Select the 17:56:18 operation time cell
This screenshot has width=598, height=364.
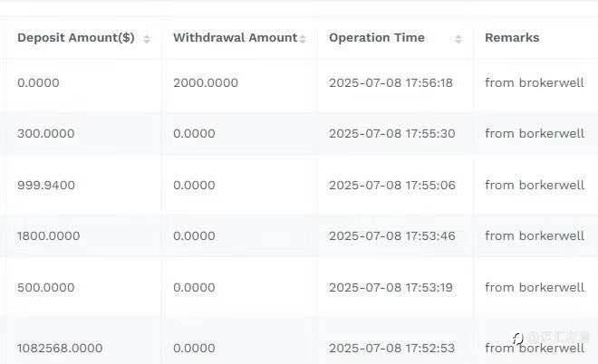click(391, 83)
